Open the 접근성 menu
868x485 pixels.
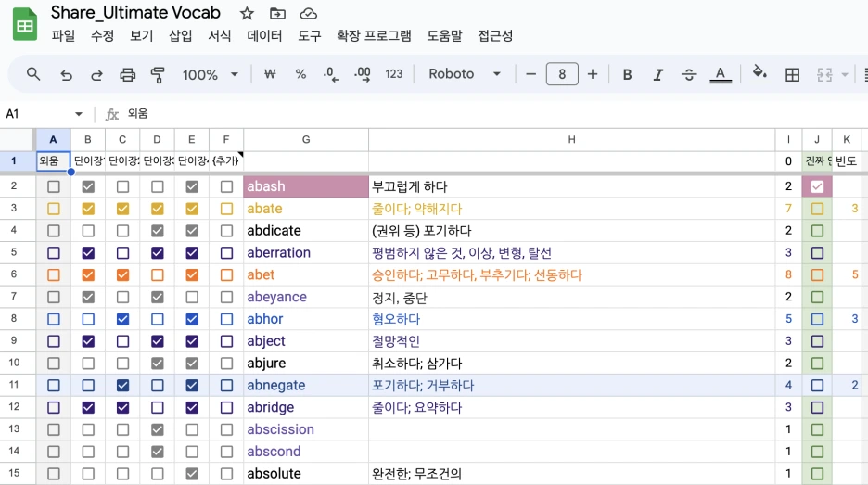pos(495,36)
